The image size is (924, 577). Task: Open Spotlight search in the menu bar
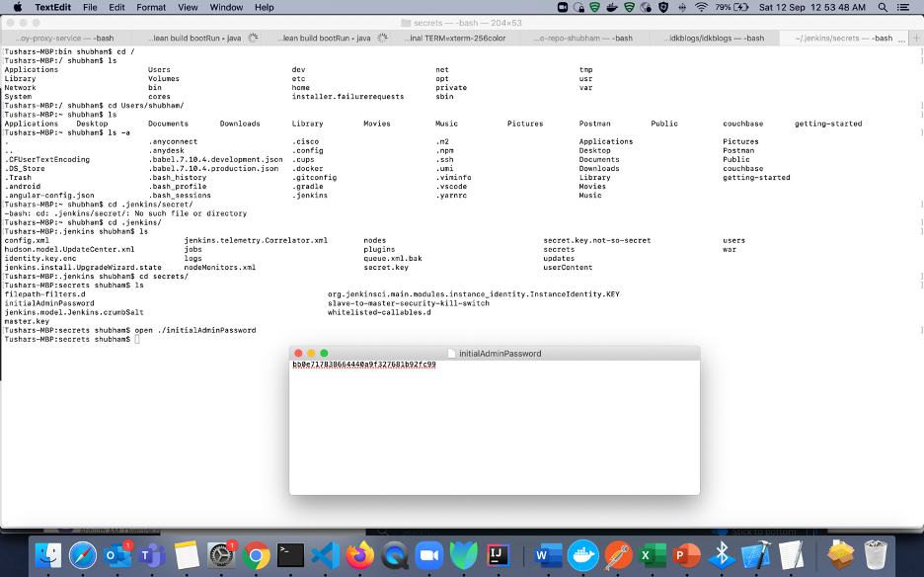[x=883, y=7]
